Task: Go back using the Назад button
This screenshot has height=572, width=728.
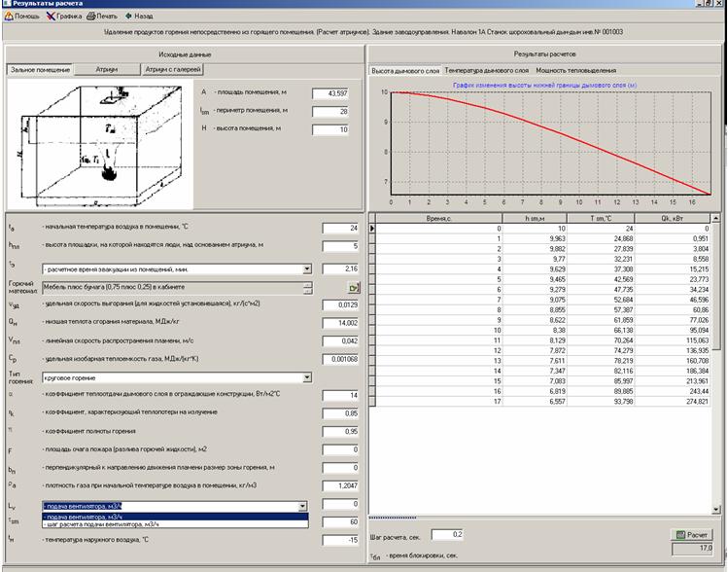Action: (x=139, y=17)
